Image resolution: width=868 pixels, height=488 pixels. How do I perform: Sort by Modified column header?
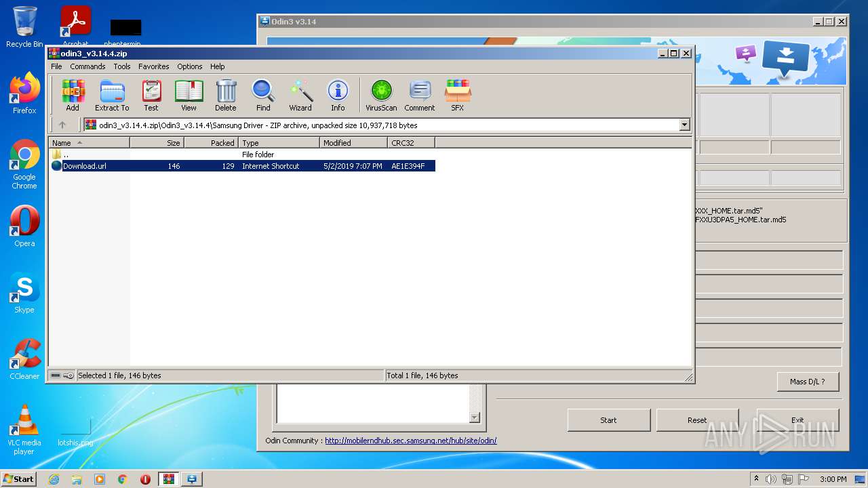pyautogui.click(x=353, y=143)
